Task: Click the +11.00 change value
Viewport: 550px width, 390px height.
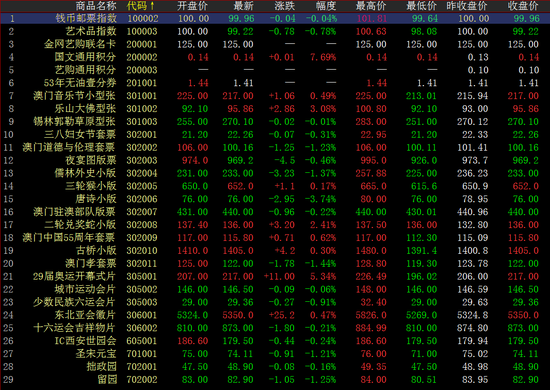Action: [280, 277]
